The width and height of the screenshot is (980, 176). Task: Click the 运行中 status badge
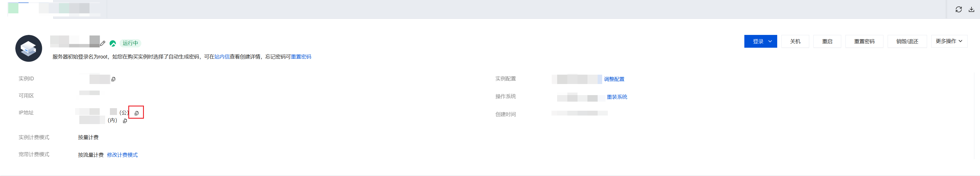click(130, 43)
